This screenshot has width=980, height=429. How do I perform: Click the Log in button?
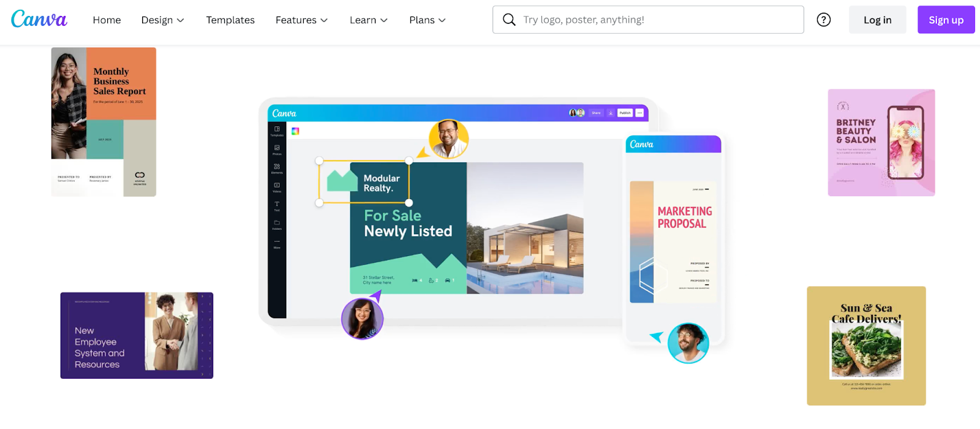coord(877,20)
